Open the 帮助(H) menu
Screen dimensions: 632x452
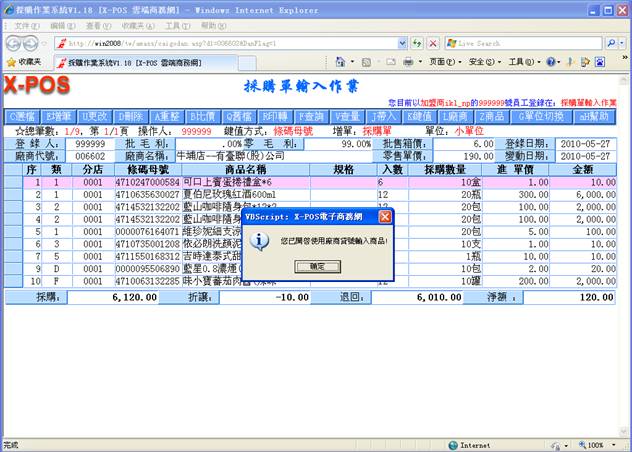pos(210,25)
